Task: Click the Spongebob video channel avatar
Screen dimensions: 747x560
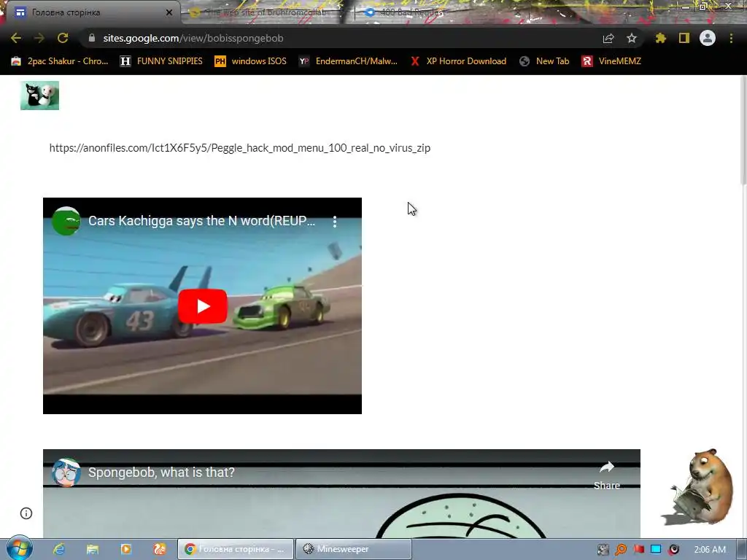Action: click(66, 472)
